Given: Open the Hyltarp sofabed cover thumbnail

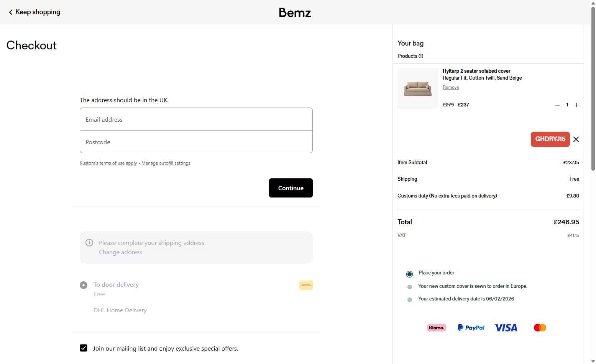Looking at the screenshot, I should 418,88.
